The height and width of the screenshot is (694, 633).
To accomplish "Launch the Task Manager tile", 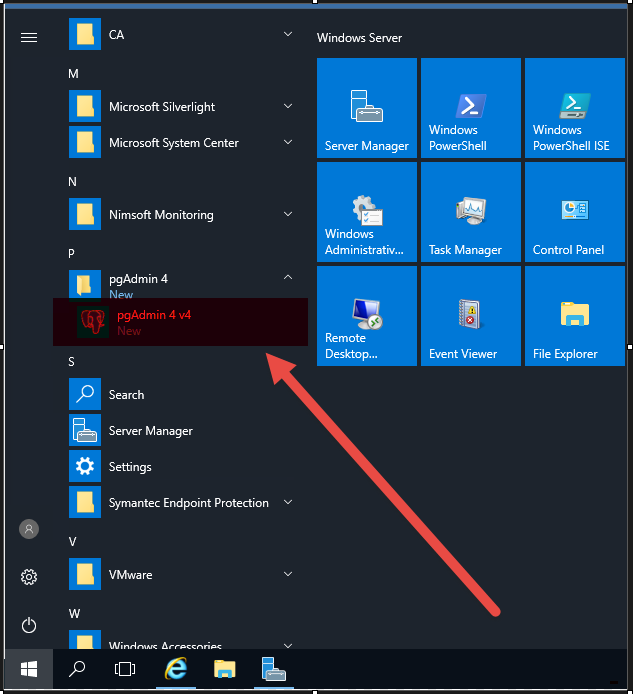I will point(471,212).
